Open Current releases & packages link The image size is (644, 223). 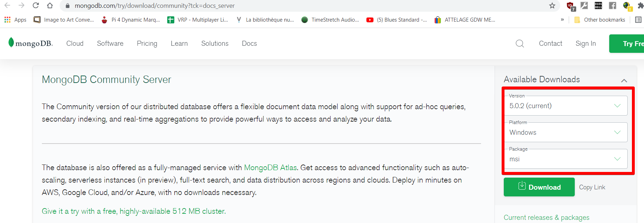click(x=546, y=217)
